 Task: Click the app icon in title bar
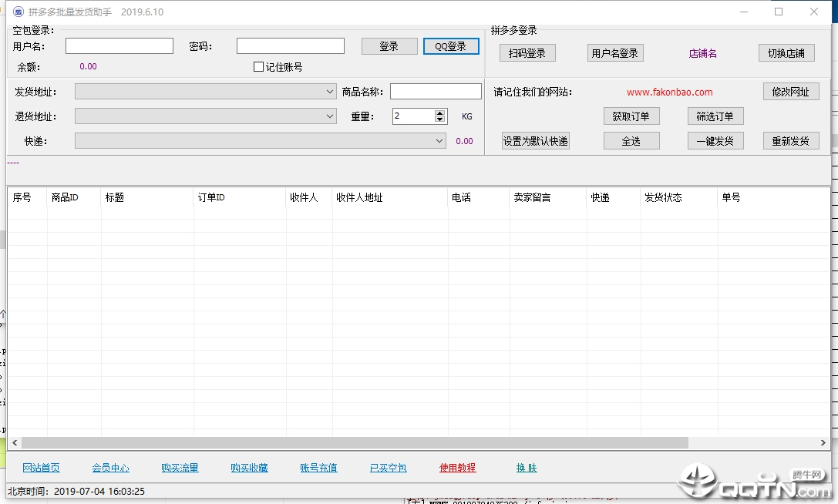coord(19,12)
